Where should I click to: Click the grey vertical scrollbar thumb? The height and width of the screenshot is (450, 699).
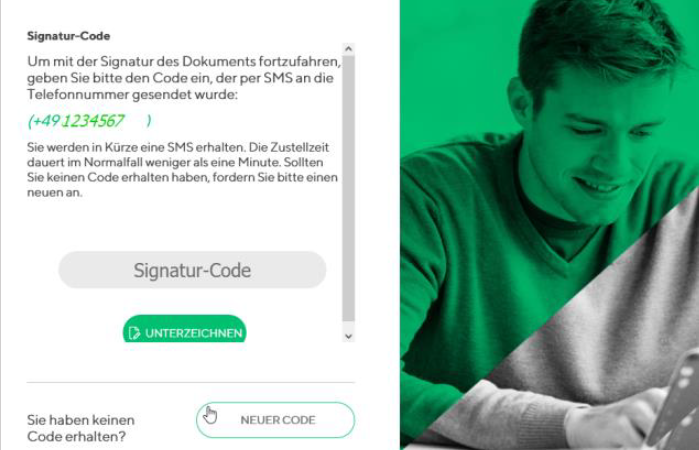click(x=349, y=188)
